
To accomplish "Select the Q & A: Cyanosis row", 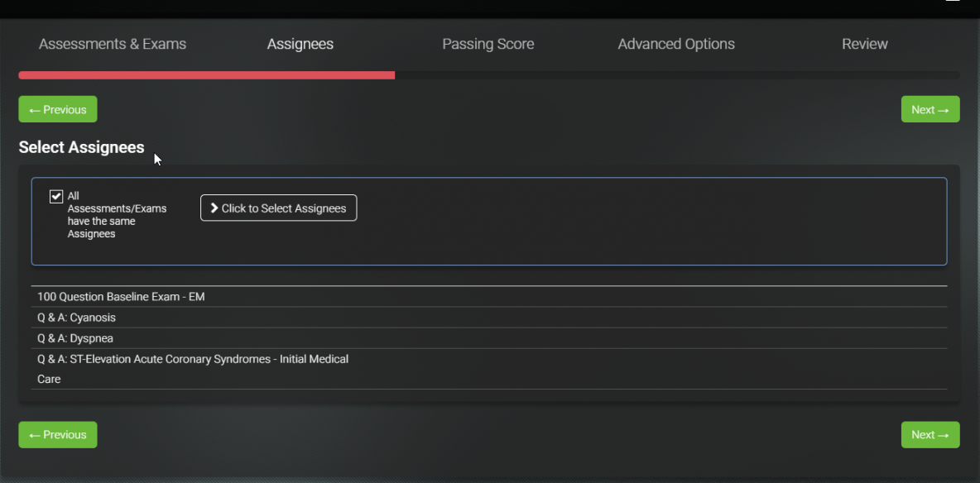I will pos(489,318).
